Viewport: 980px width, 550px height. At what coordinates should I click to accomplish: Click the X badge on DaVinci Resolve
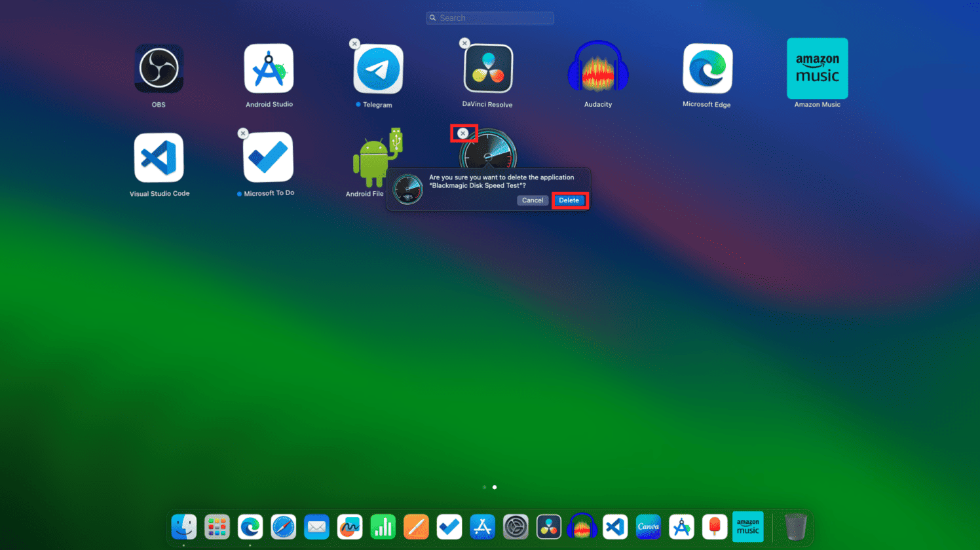tap(464, 43)
